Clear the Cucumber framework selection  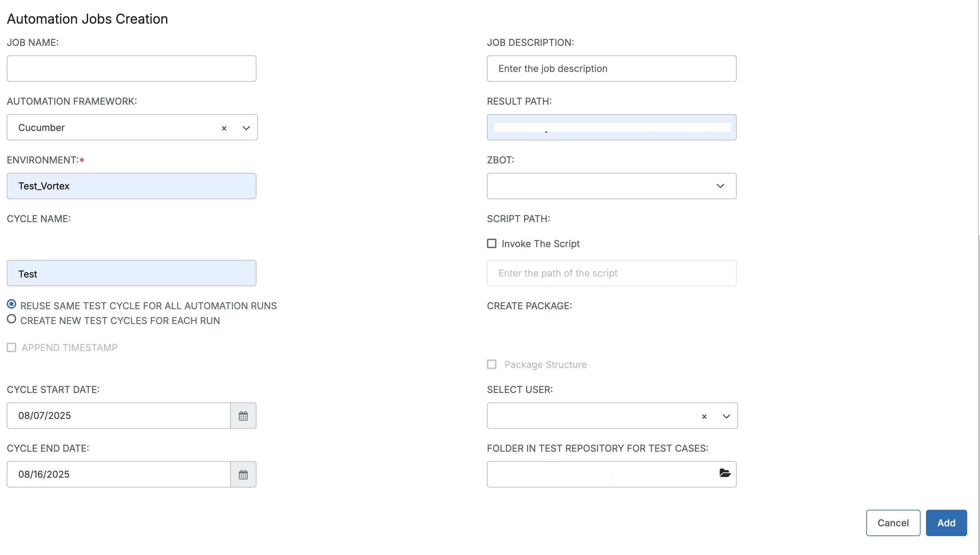(x=224, y=128)
